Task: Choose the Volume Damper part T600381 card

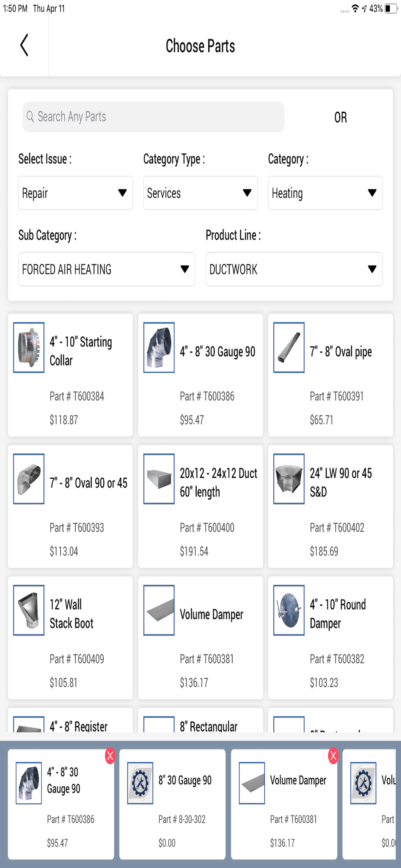Action: pyautogui.click(x=200, y=638)
